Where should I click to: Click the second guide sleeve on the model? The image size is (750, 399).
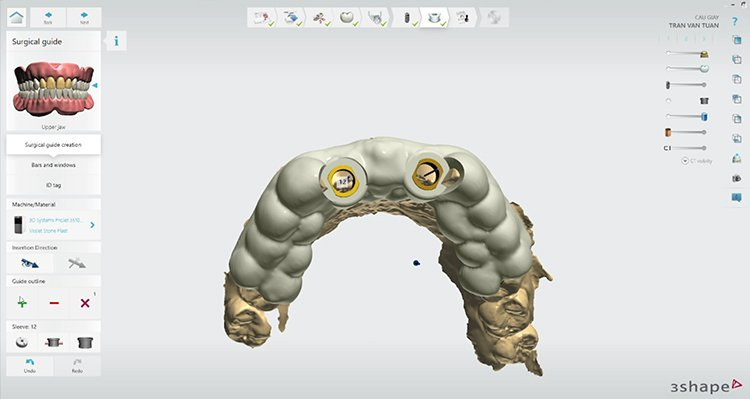click(x=427, y=174)
